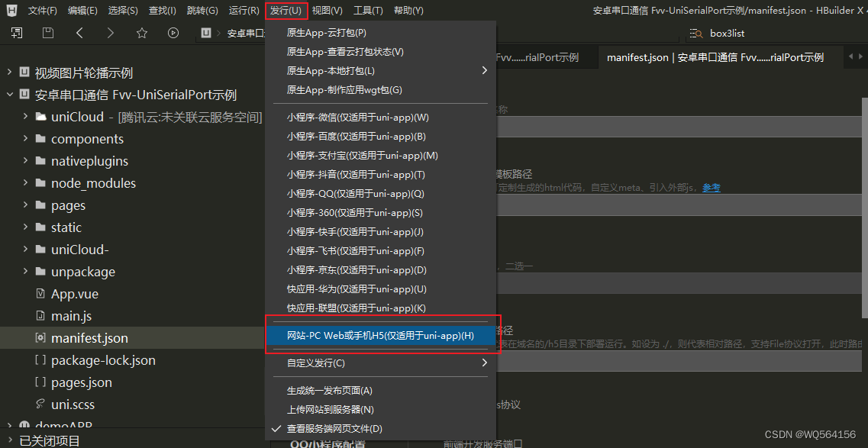The image size is (868, 448).
Task: Click the run play icon
Action: (x=173, y=33)
